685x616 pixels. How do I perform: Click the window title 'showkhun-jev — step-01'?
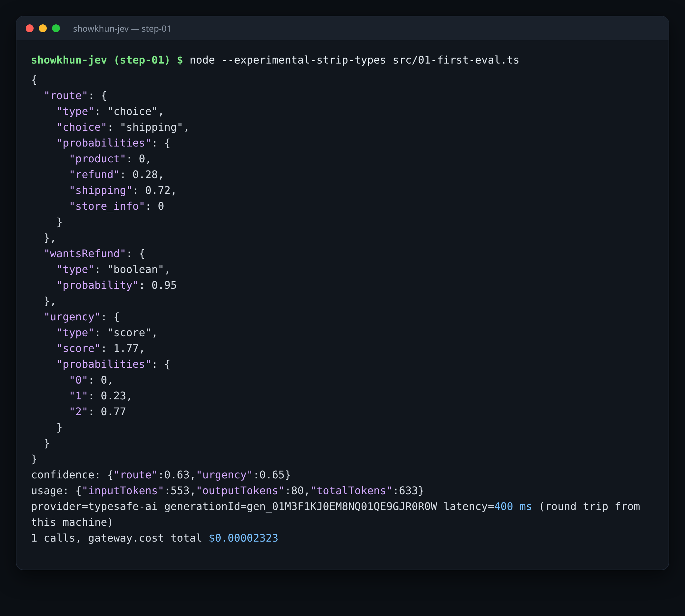122,29
